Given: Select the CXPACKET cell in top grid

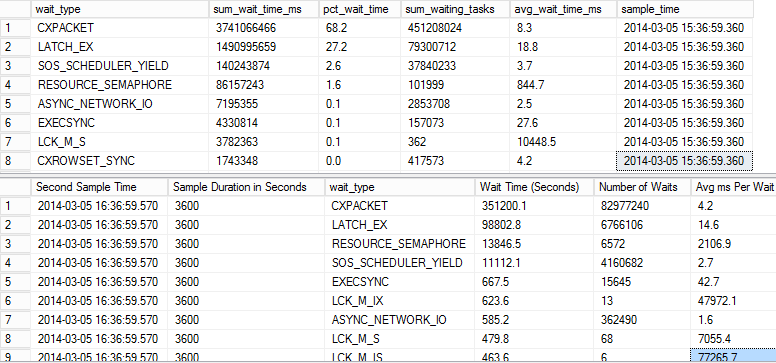Looking at the screenshot, I should click(120, 28).
